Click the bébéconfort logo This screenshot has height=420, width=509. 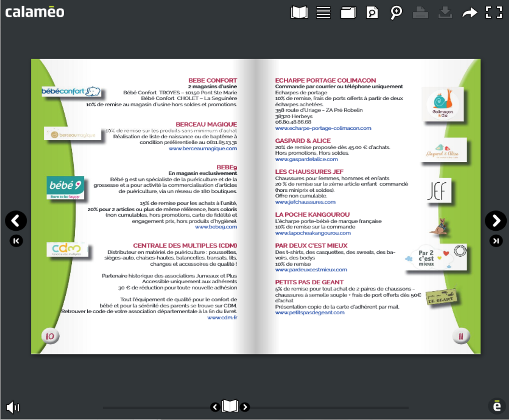pyautogui.click(x=71, y=92)
